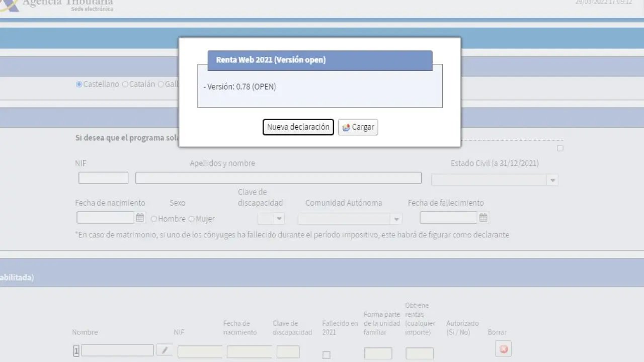Click the pencil edit icon beside Nombre
This screenshot has width=644, height=362.
pos(165,350)
